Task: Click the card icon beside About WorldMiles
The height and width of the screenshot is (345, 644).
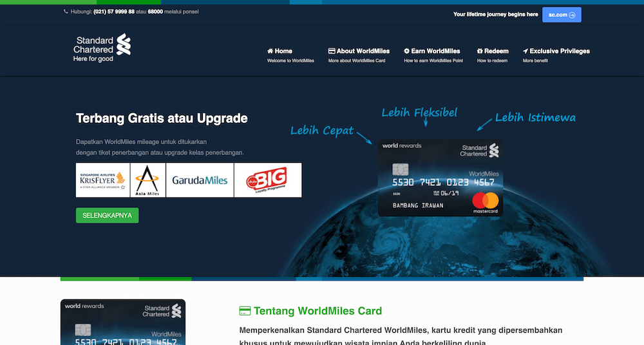Action: (332, 51)
